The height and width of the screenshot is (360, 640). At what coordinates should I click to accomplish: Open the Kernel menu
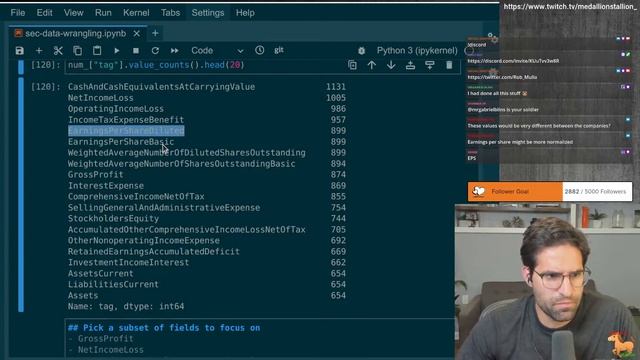136,13
